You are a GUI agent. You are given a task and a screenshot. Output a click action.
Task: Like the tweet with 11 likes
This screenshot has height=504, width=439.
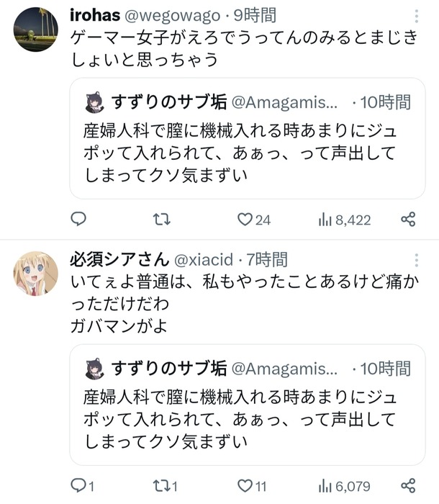252,486
